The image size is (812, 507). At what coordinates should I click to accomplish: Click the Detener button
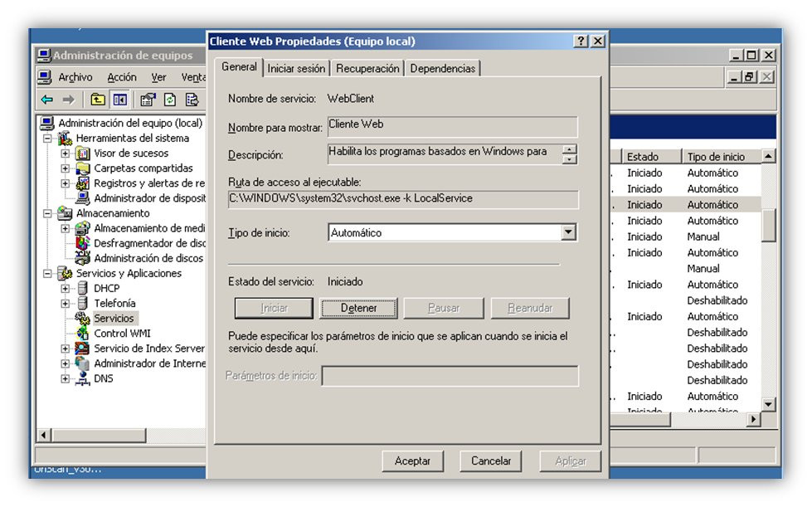(358, 308)
